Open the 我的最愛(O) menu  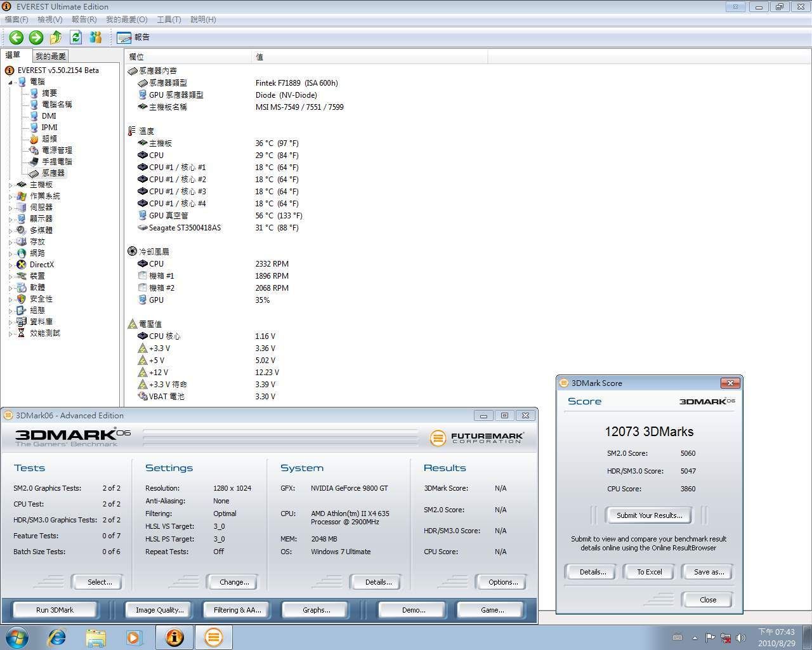pyautogui.click(x=127, y=20)
